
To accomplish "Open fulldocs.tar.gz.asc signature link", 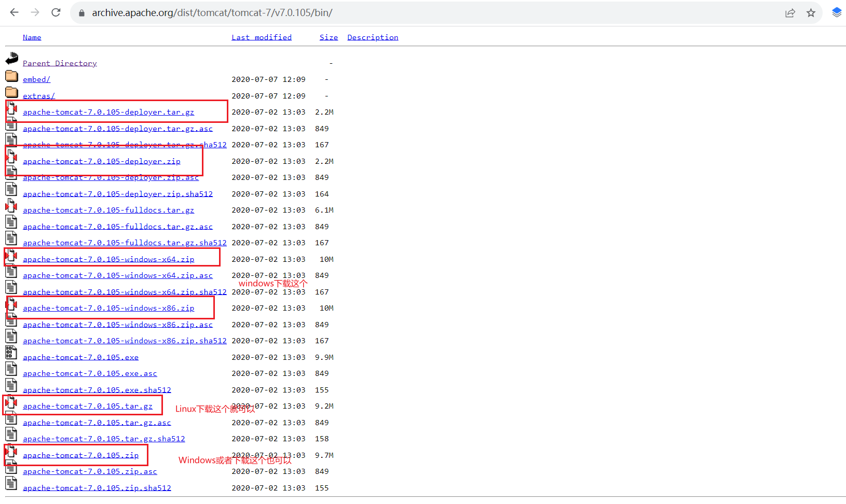I will point(118,227).
